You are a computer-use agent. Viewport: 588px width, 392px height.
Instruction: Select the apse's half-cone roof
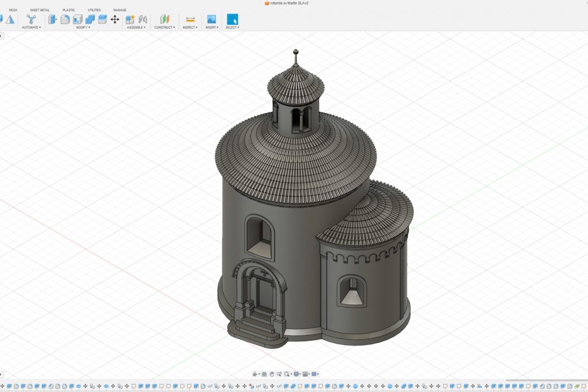tap(369, 218)
